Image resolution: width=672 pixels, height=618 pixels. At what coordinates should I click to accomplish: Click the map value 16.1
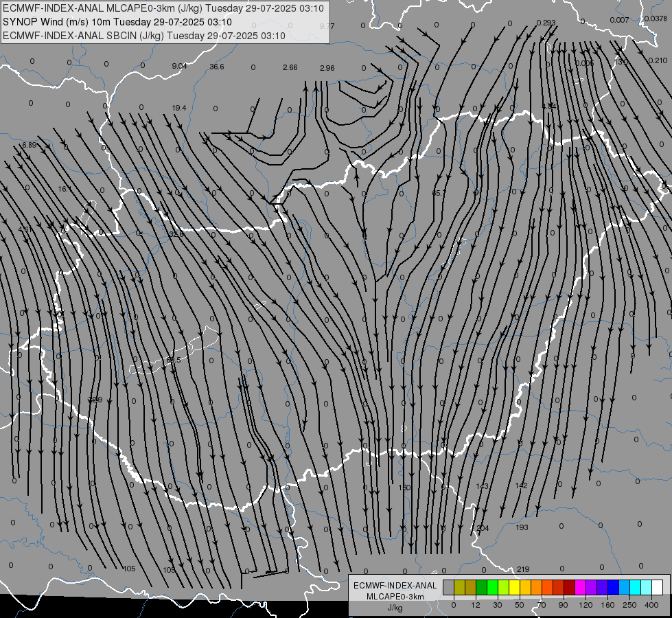tap(65, 189)
